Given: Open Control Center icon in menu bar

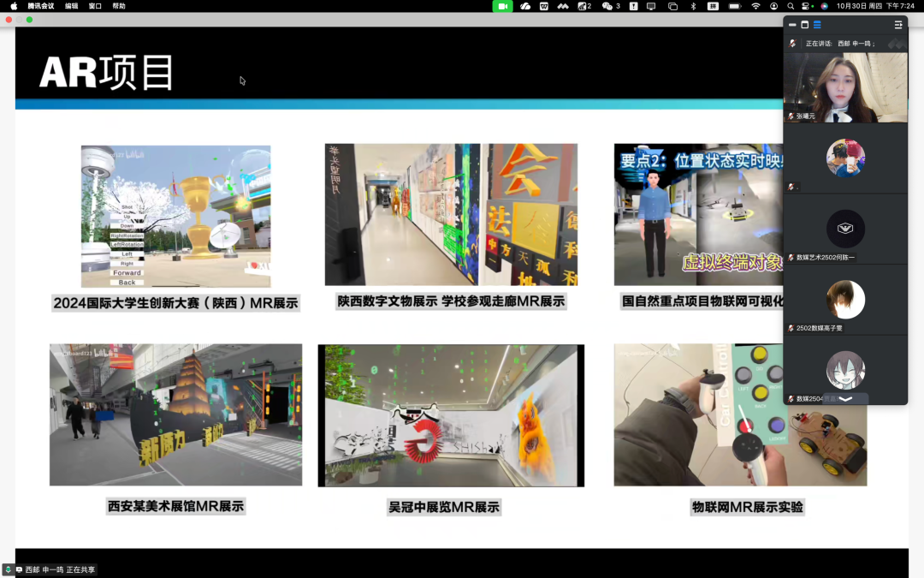Looking at the screenshot, I should pyautogui.click(x=808, y=6).
